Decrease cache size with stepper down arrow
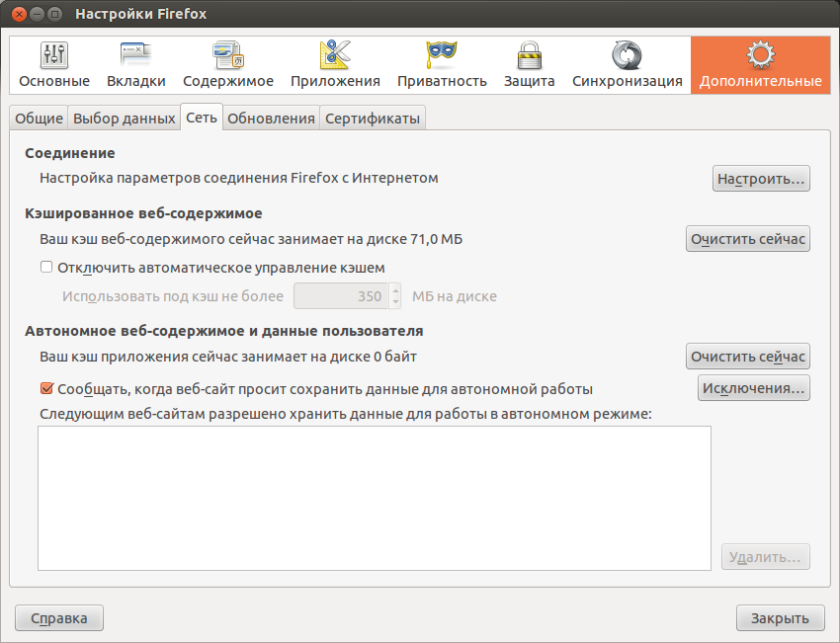This screenshot has height=643, width=840. pyautogui.click(x=395, y=302)
